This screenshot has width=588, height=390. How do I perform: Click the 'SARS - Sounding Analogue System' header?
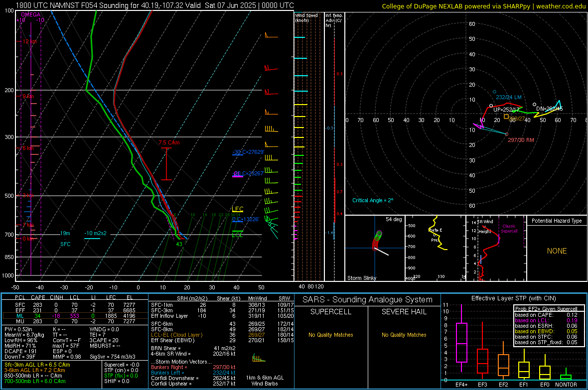(367, 300)
